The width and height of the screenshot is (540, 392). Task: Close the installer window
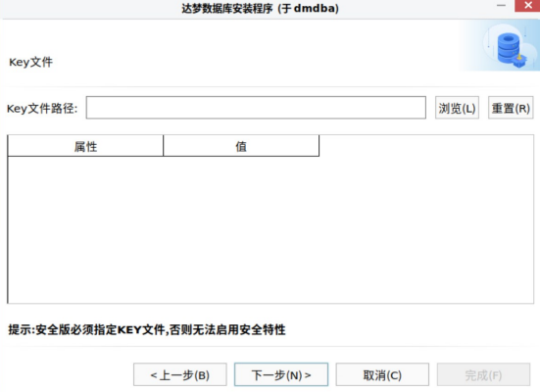point(527,6)
